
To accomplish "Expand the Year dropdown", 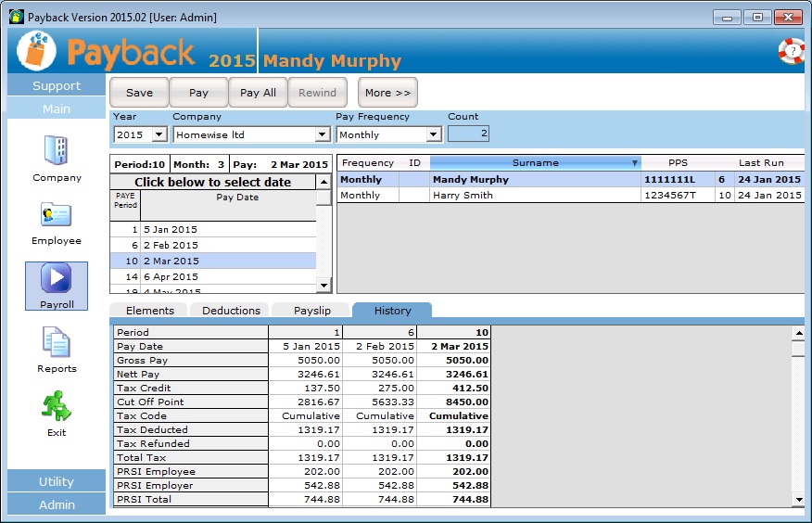I will pos(158,135).
